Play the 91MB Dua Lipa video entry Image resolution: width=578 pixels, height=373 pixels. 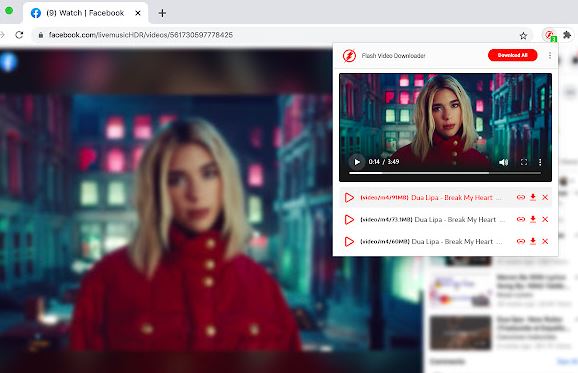tap(349, 198)
